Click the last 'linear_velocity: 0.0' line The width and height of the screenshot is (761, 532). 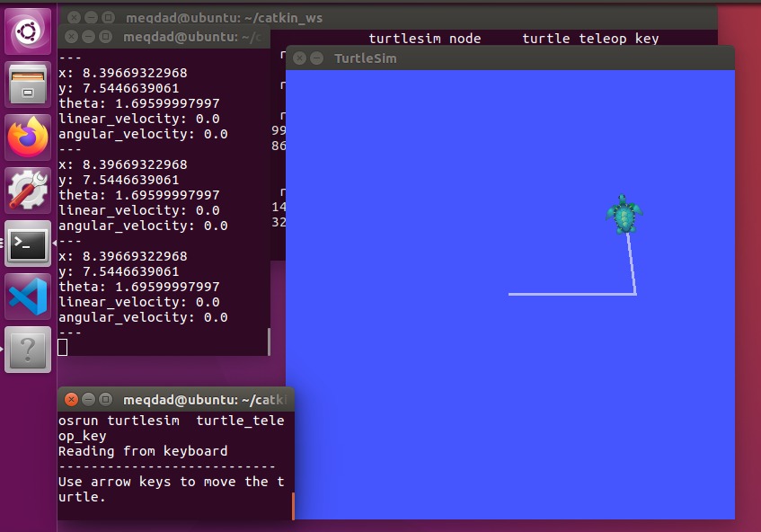(139, 302)
